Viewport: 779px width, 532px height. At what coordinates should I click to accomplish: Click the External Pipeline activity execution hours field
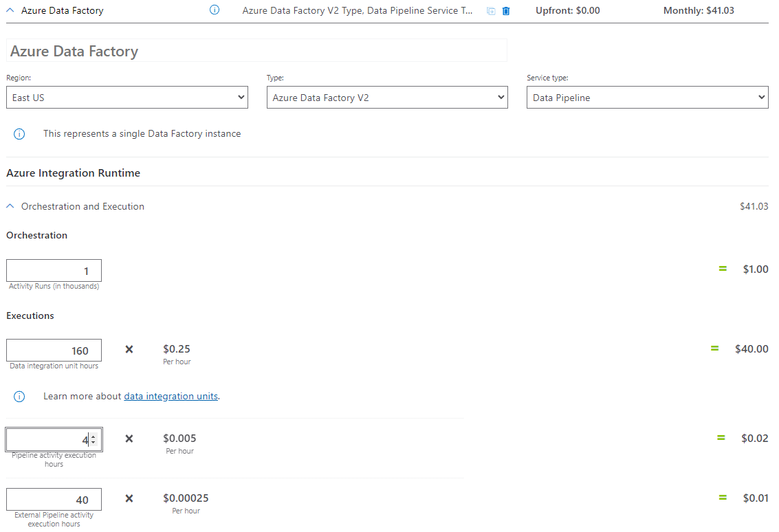point(54,499)
